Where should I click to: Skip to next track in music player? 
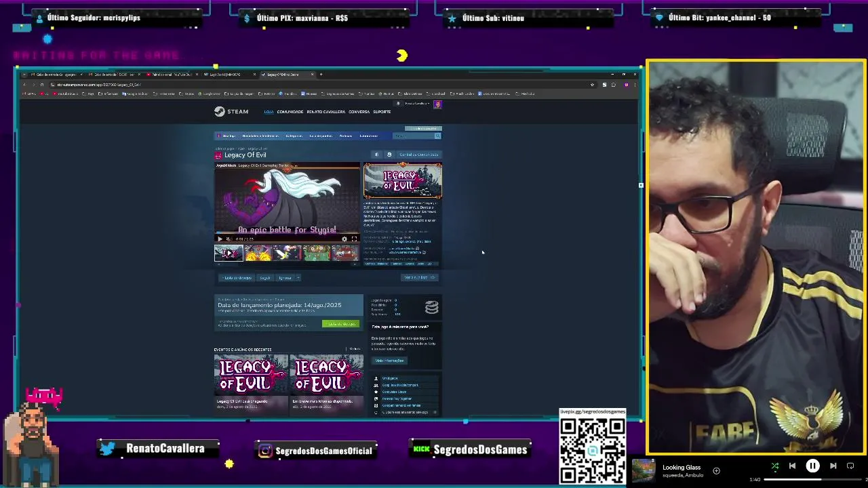(x=833, y=466)
